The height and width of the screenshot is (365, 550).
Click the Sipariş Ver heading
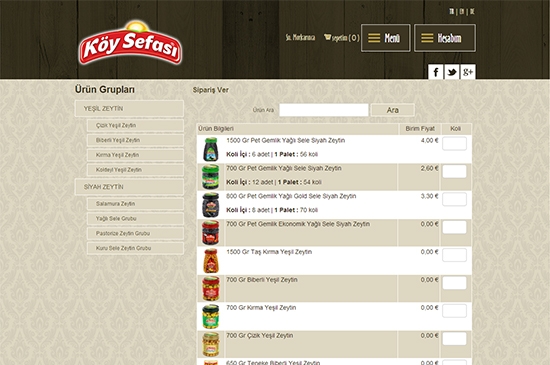(210, 90)
